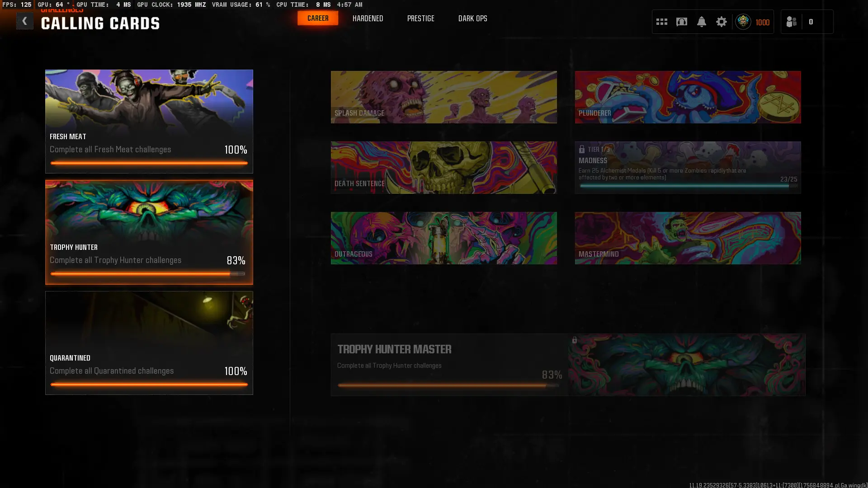Screen dimensions: 868x488
Task: Select the Plunderer calling card
Action: click(x=688, y=97)
